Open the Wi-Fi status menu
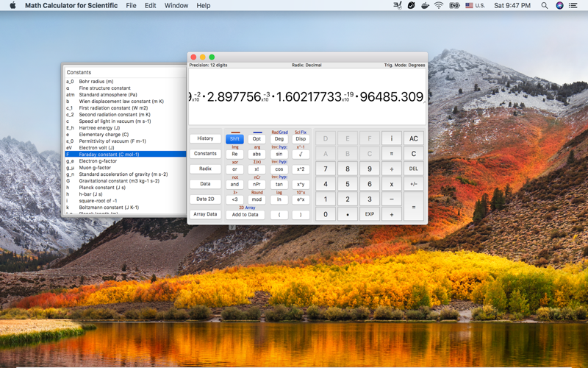This screenshot has width=588, height=368. click(438, 5)
